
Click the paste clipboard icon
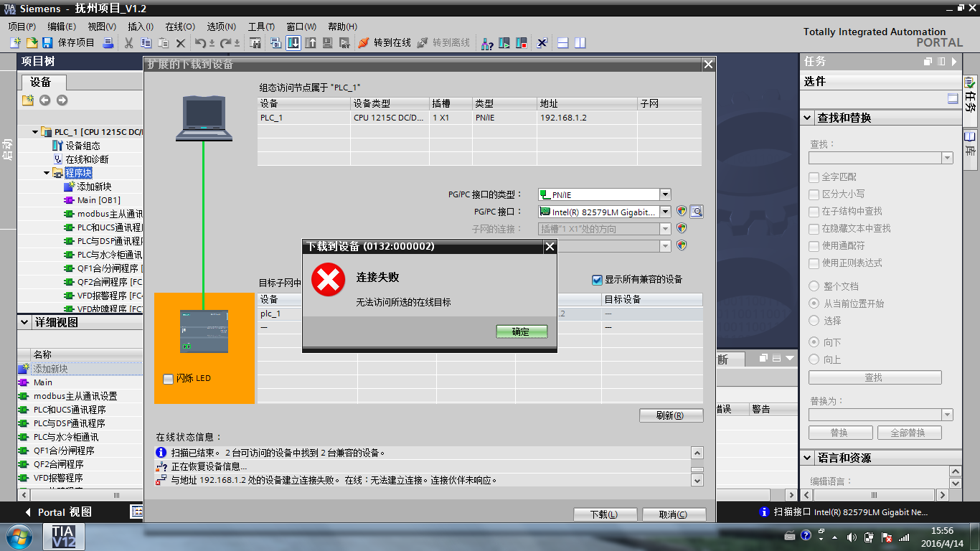click(x=164, y=43)
